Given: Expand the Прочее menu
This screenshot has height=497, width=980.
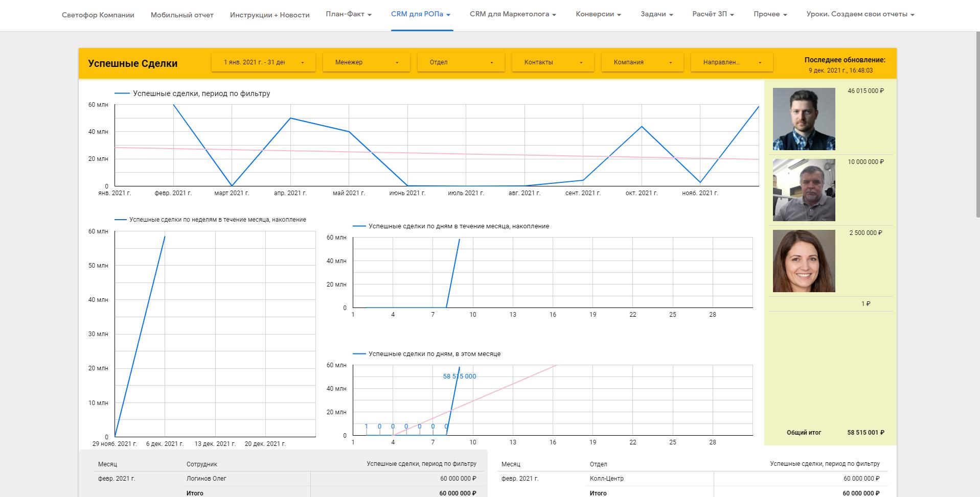Looking at the screenshot, I should coord(770,14).
